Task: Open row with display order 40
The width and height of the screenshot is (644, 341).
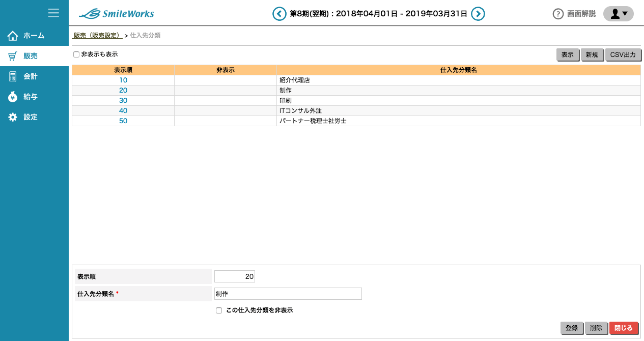Action: [123, 110]
